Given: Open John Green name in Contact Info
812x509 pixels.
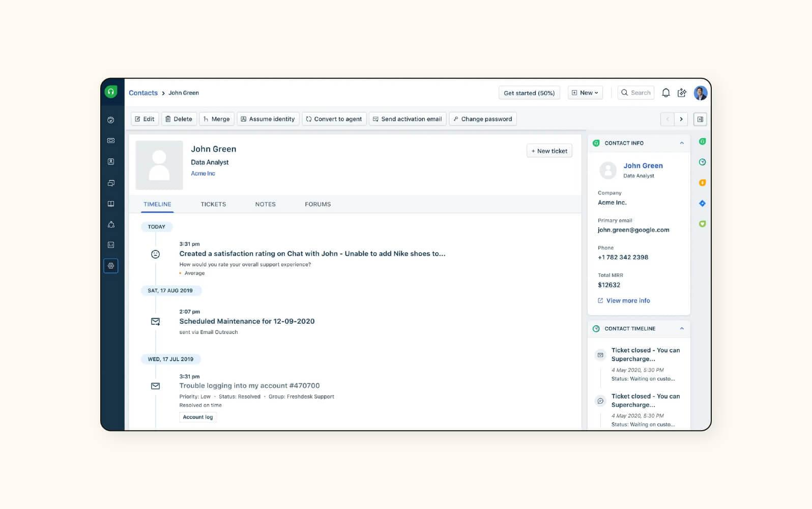Looking at the screenshot, I should coord(643,166).
